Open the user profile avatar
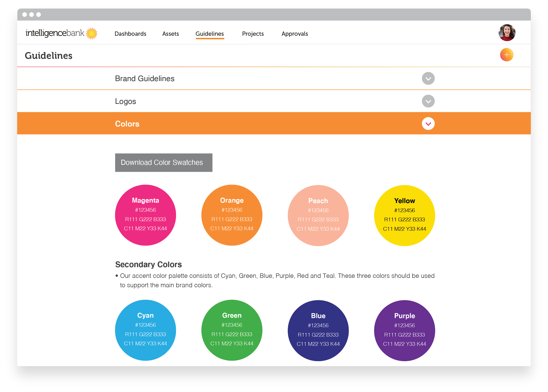548x392 pixels. click(x=506, y=33)
